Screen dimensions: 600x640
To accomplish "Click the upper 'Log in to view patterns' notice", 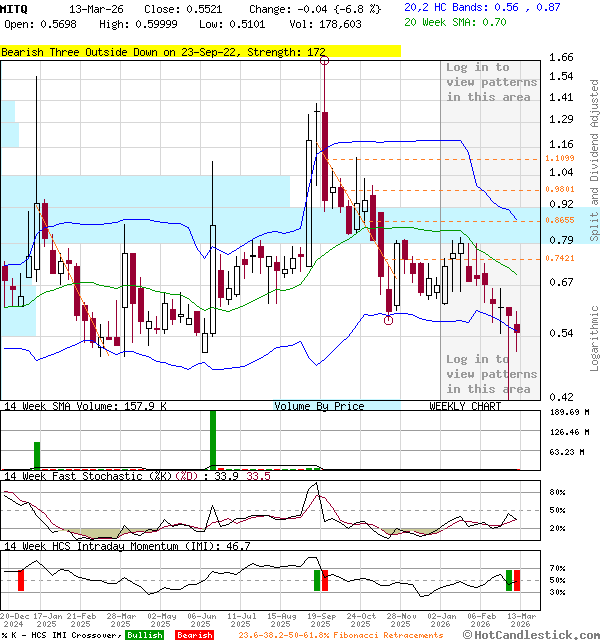I will click(489, 82).
